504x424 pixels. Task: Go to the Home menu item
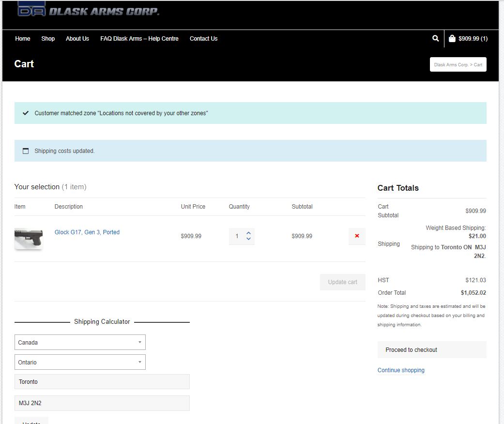[x=23, y=39]
